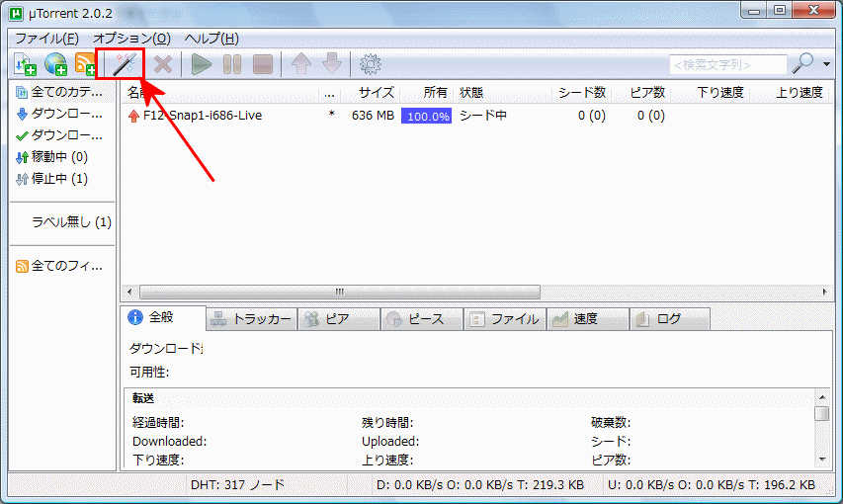Click the horizontal scrollbar thumb in torrent list
This screenshot has width=843, height=504.
click(340, 293)
